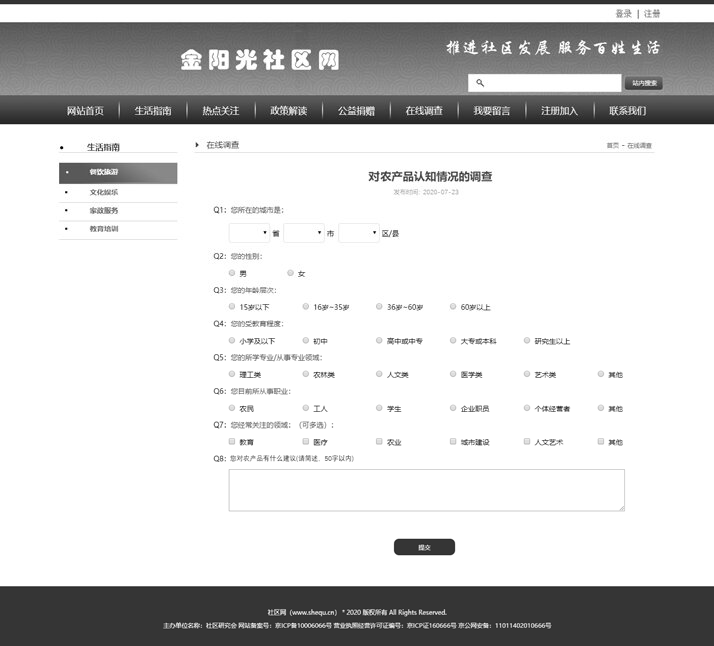Click the 提交 submit button
The image size is (714, 646).
[424, 547]
